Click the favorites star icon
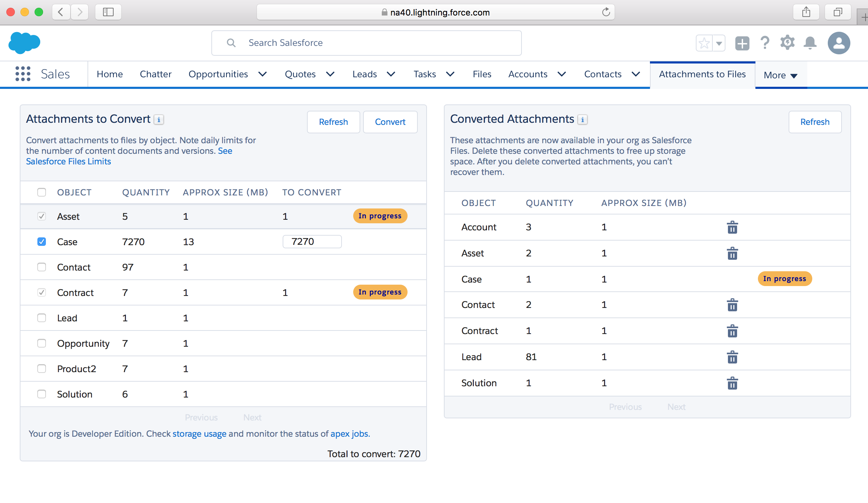The image size is (868, 503). pos(704,43)
